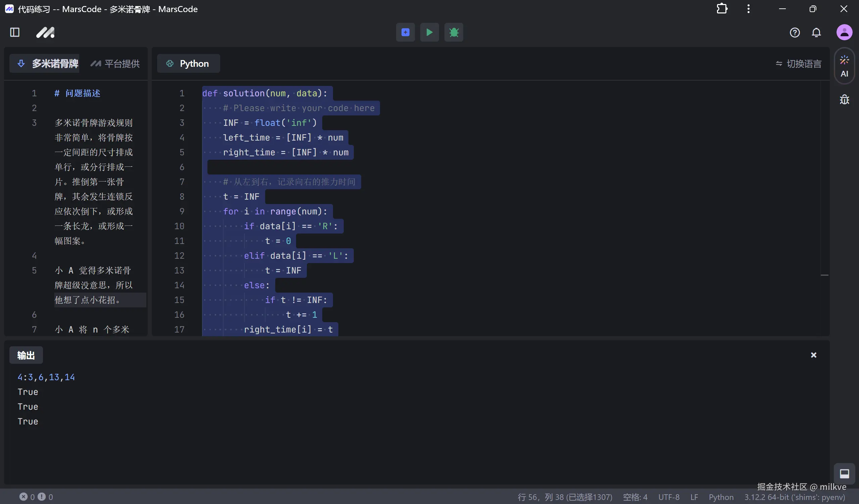Viewport: 859px width, 504px height.
Task: Close the 输出 output panel
Action: coord(813,355)
